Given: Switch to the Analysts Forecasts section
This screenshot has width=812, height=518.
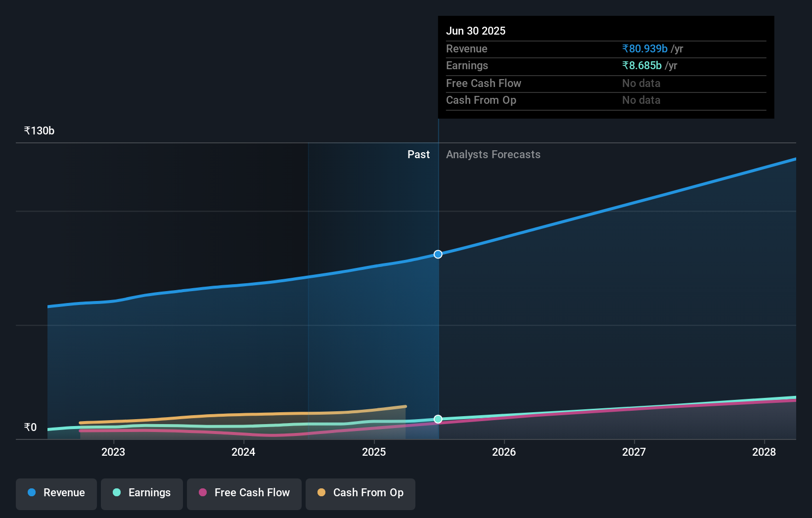Looking at the screenshot, I should 493,154.
